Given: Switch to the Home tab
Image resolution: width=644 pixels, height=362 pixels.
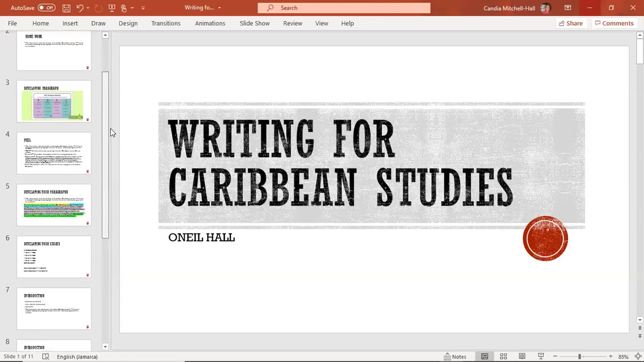Looking at the screenshot, I should (x=41, y=23).
